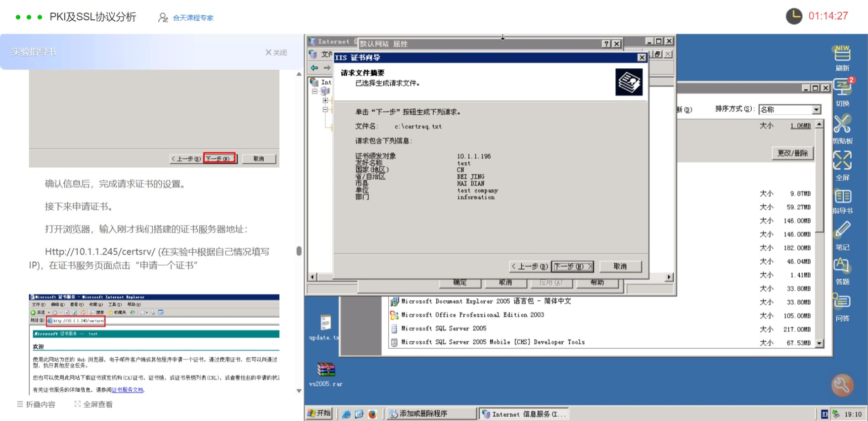Click the 证书服务文档 link in the guide image
Image resolution: width=868 pixels, height=421 pixels.
128,390
